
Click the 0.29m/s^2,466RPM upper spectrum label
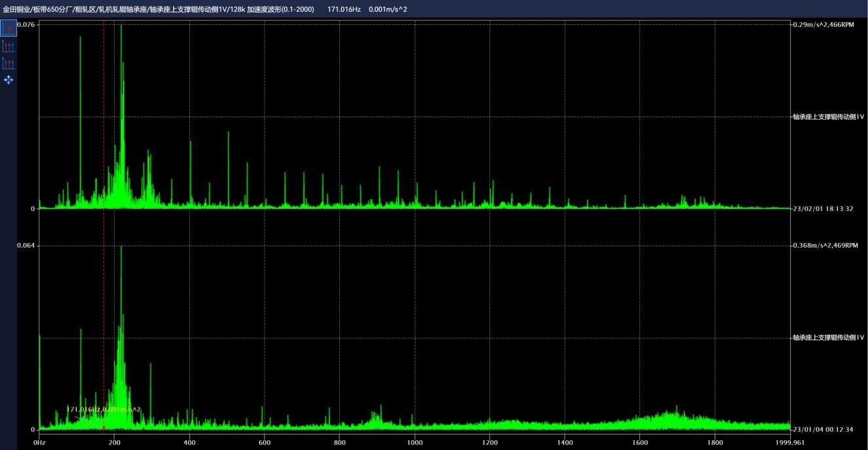click(823, 24)
